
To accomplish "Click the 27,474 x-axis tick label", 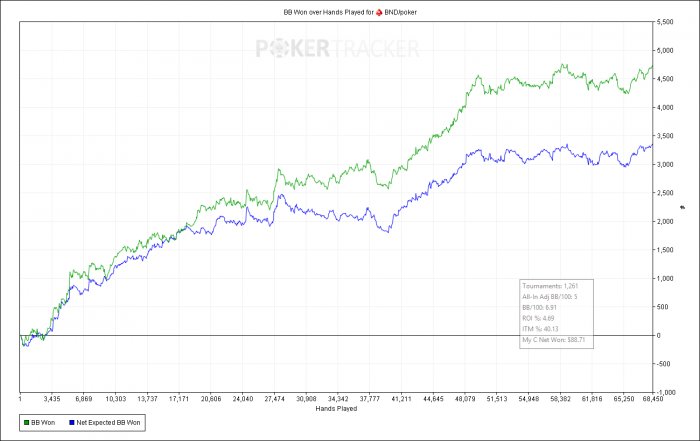I will tap(275, 399).
